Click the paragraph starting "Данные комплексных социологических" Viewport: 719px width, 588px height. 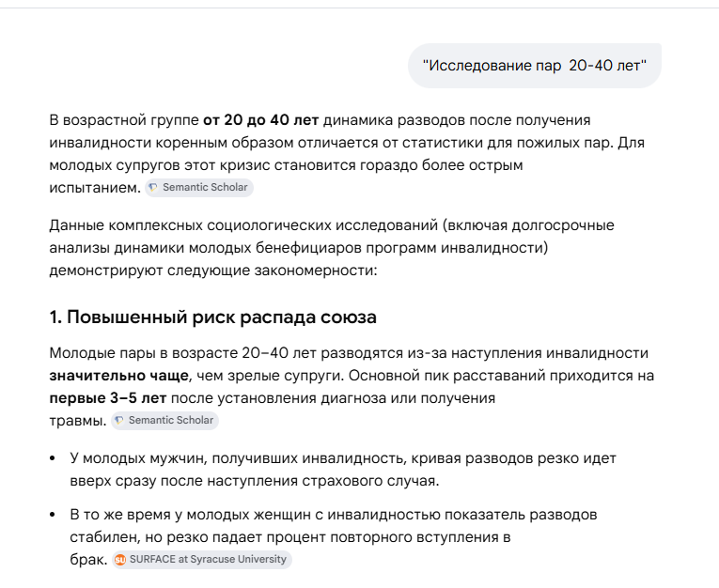(332, 248)
